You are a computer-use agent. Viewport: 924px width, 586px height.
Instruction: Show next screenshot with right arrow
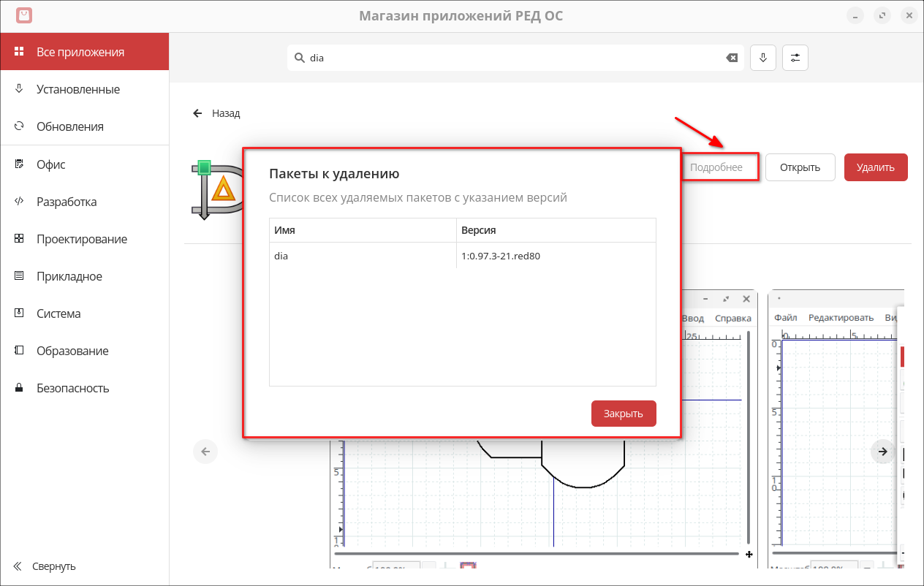[x=883, y=452]
